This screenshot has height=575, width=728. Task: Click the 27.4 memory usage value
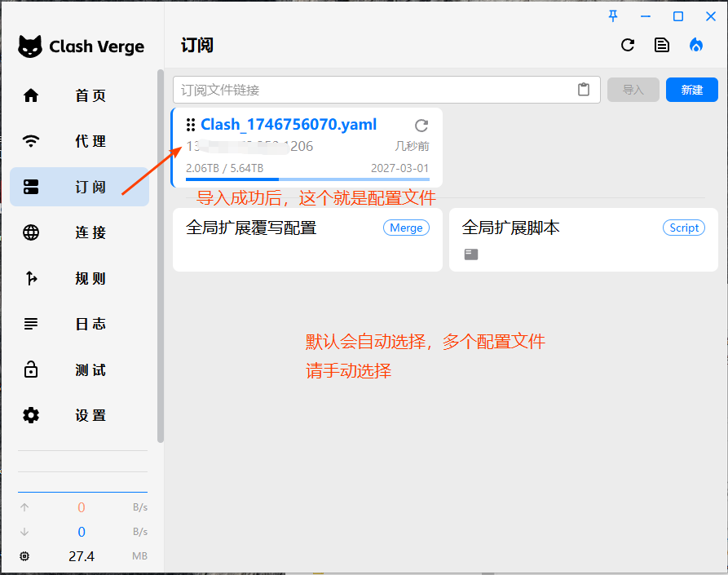tap(82, 556)
